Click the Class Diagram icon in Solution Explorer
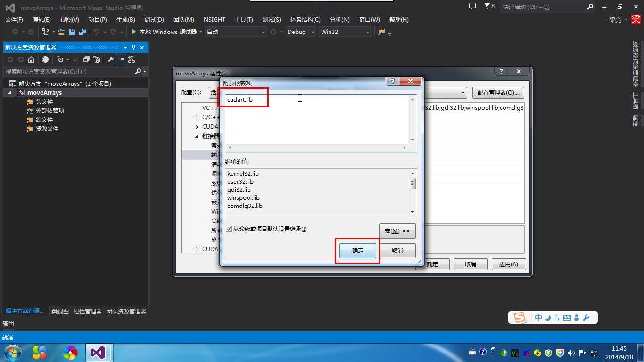This screenshot has height=362, width=644. tap(132, 59)
